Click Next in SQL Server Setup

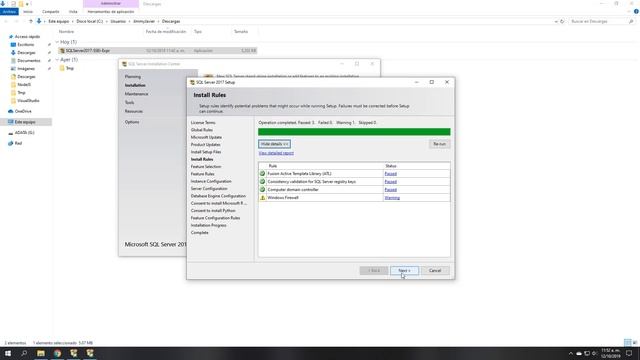pos(404,270)
